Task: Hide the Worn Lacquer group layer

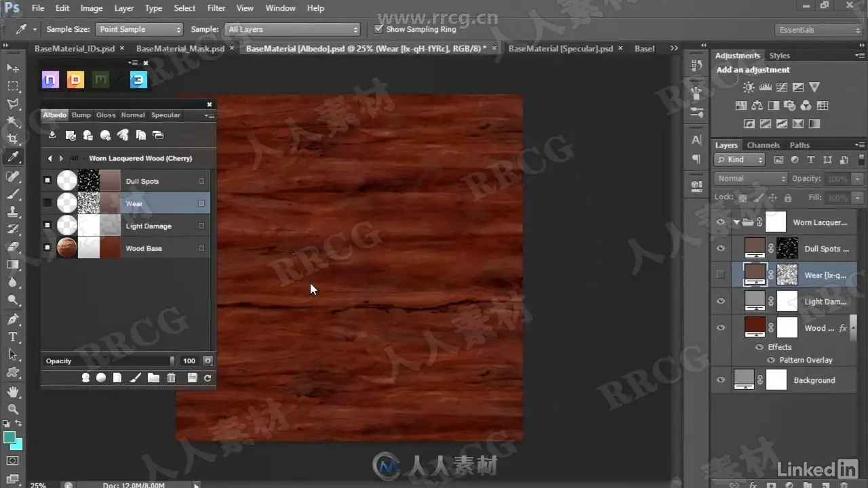Action: click(x=721, y=222)
